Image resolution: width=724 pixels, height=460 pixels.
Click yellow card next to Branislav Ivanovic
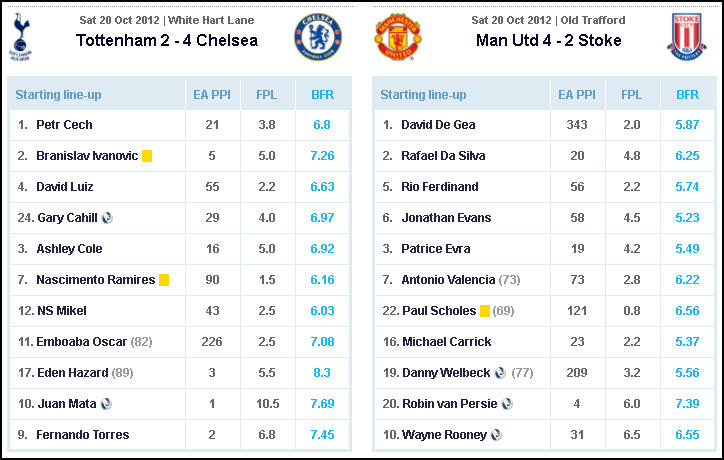pyautogui.click(x=147, y=156)
